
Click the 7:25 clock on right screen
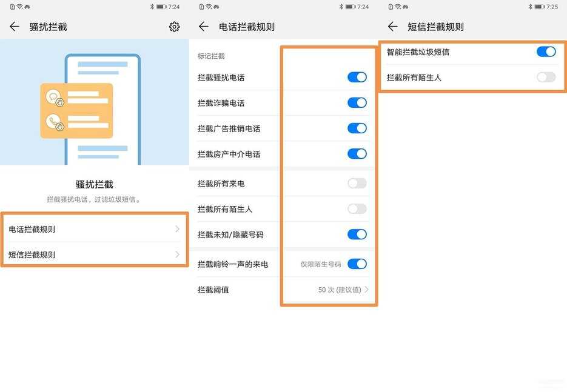pos(552,7)
